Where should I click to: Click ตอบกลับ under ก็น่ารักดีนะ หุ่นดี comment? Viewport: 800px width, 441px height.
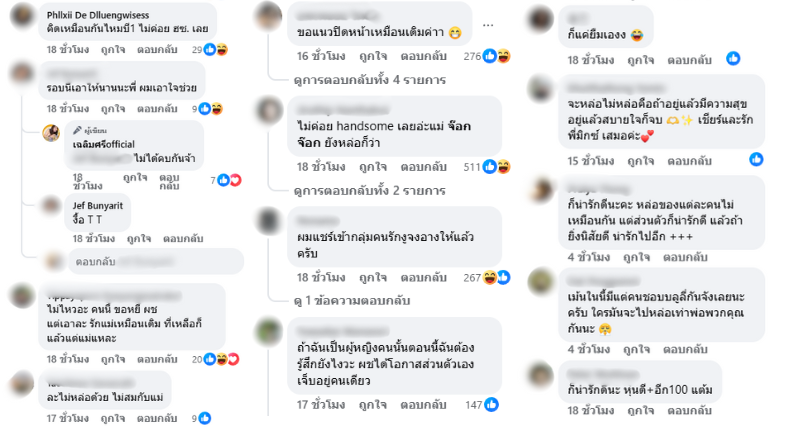[x=689, y=410]
